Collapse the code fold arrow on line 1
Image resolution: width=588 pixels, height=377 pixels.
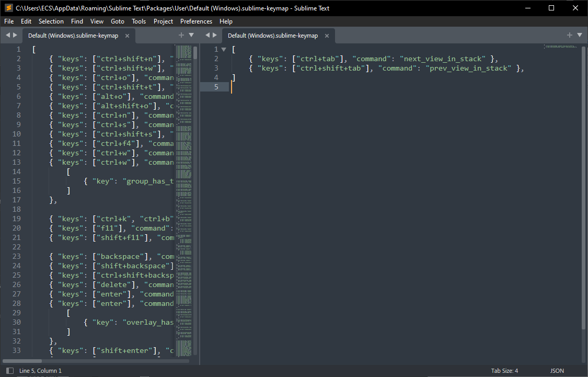pyautogui.click(x=224, y=50)
